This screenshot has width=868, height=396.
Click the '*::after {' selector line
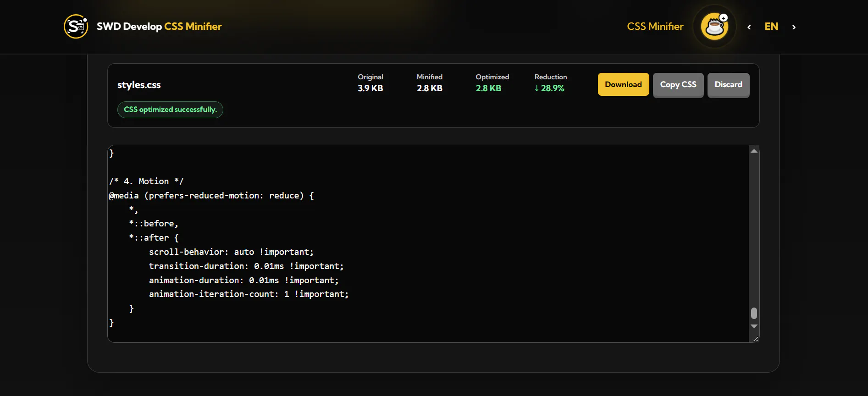click(154, 238)
